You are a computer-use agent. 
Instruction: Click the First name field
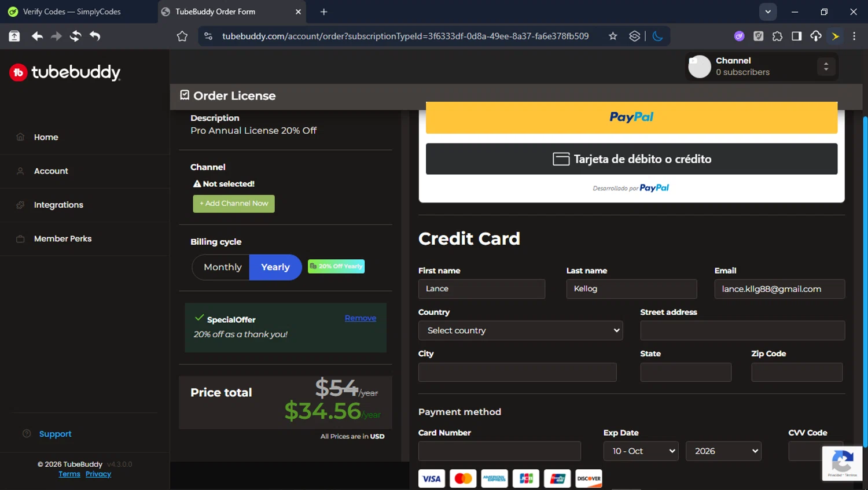(481, 289)
